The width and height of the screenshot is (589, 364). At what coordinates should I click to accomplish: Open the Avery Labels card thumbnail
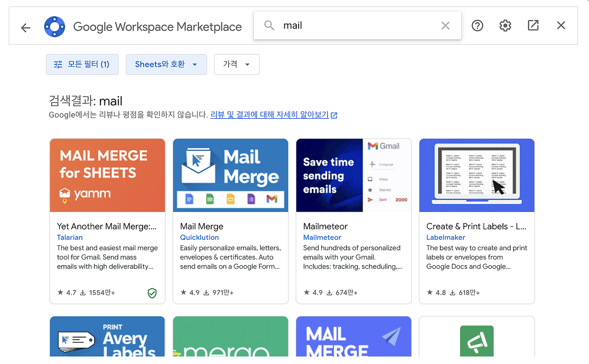[x=107, y=336]
